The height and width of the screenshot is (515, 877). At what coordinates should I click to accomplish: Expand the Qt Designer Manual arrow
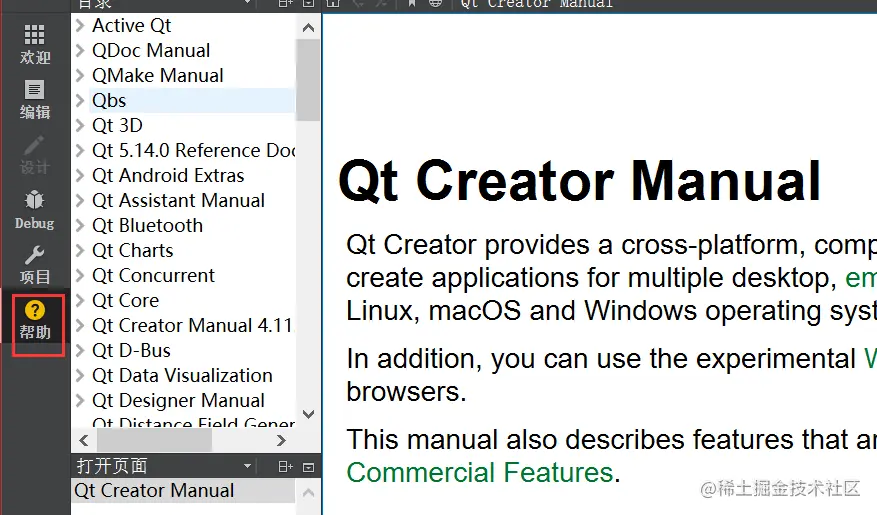click(80, 400)
